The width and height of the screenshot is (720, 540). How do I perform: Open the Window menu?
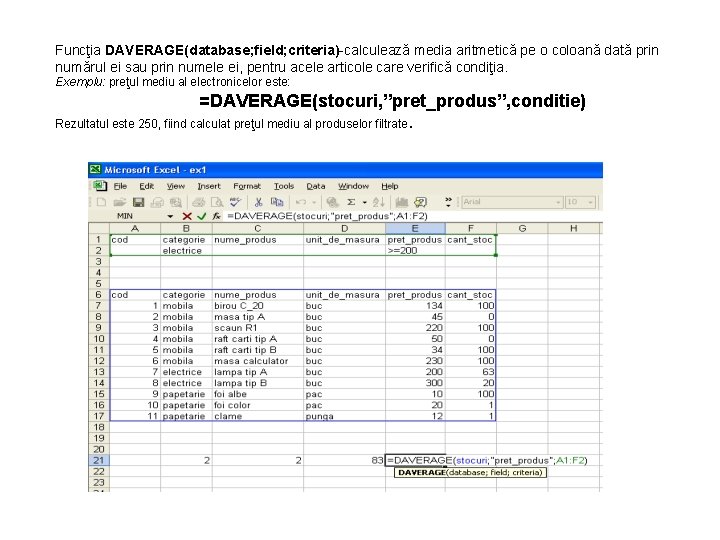click(353, 186)
